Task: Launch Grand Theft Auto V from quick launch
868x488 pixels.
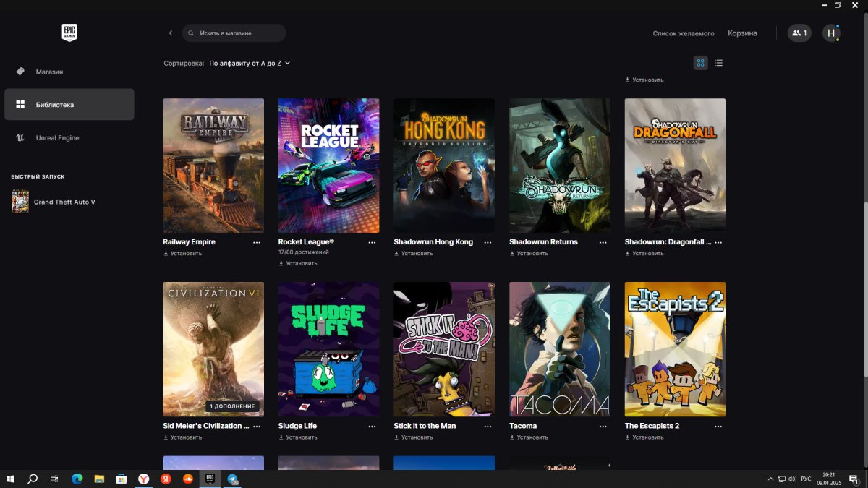Action: tap(53, 202)
